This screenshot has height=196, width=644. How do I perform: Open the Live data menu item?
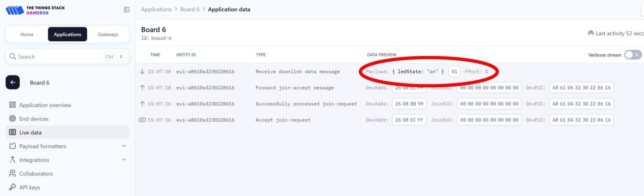click(30, 132)
